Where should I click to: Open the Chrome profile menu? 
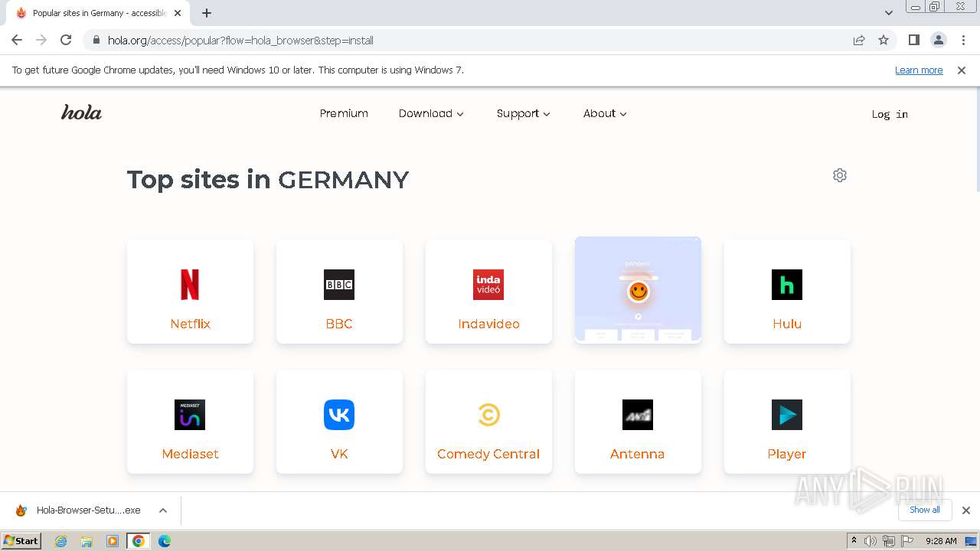[938, 40]
